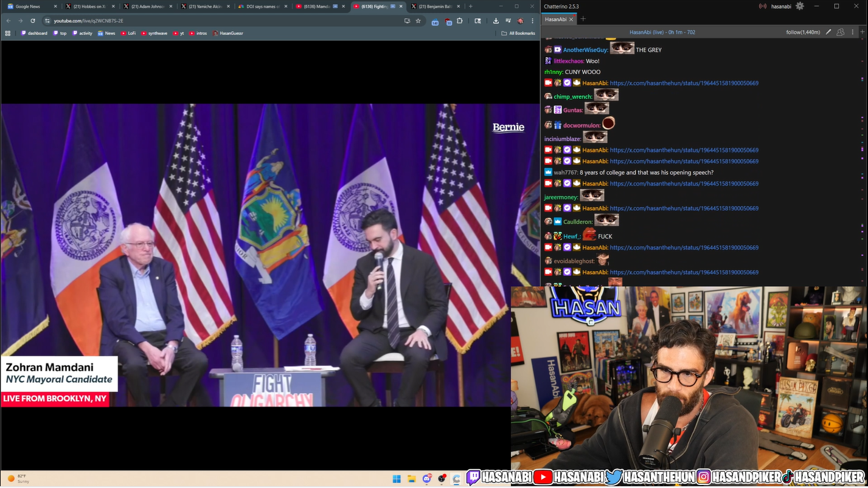Switch to the DOJ says names tab
The width and height of the screenshot is (868, 488).
click(x=263, y=6)
